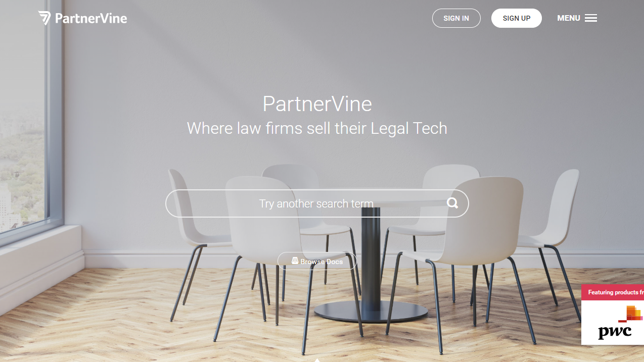Click the white PwC featured card background
The height and width of the screenshot is (362, 644).
(x=613, y=323)
